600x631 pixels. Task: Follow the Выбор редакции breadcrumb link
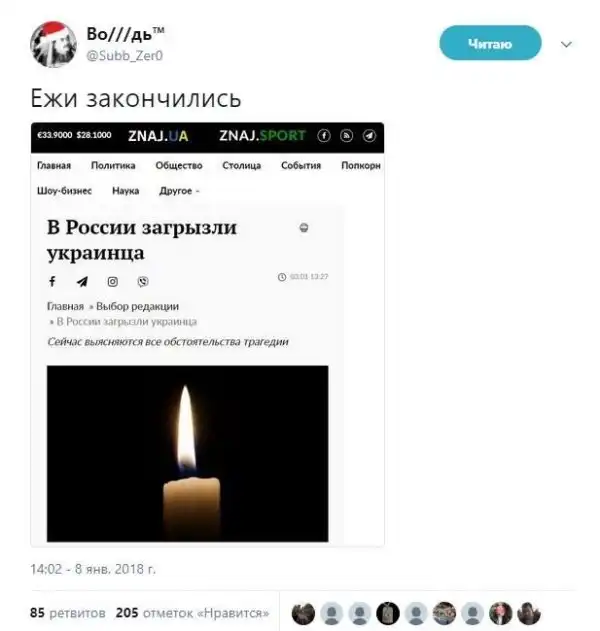137,306
